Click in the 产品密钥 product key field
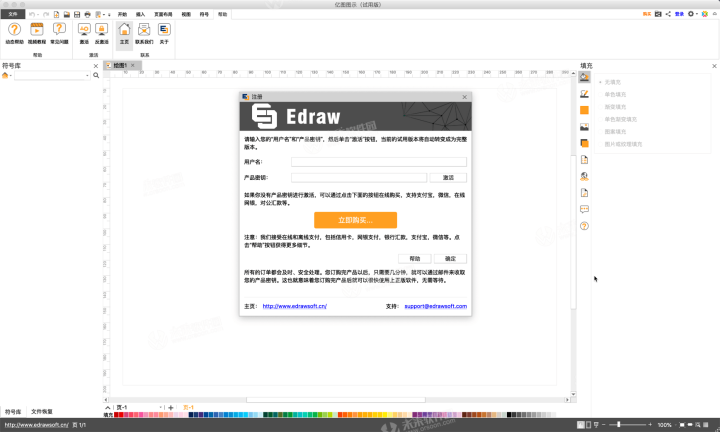720x432 pixels. click(x=359, y=178)
